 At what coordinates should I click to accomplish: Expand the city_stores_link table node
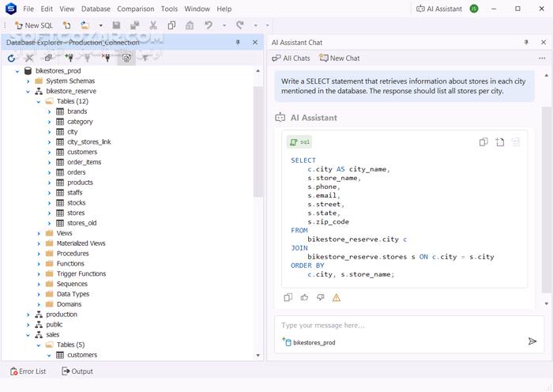pos(49,142)
